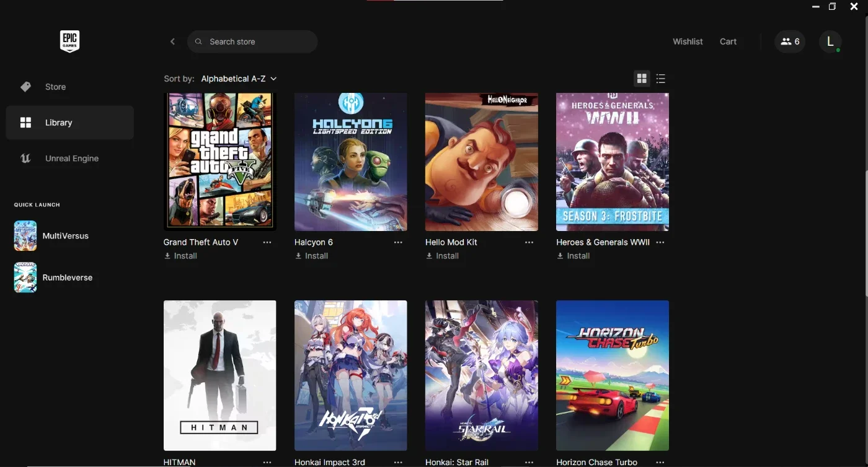Open Grand Theft Auto V cover art
This screenshot has height=467, width=868.
tap(220, 162)
